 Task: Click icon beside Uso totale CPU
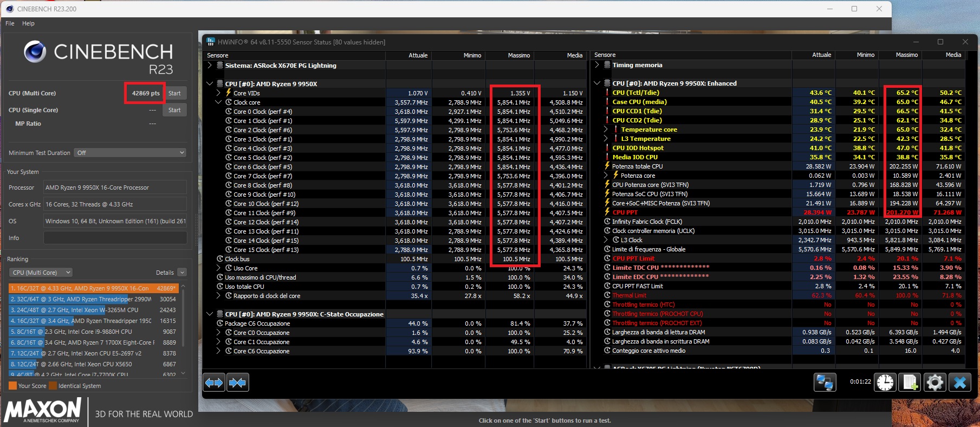point(220,286)
